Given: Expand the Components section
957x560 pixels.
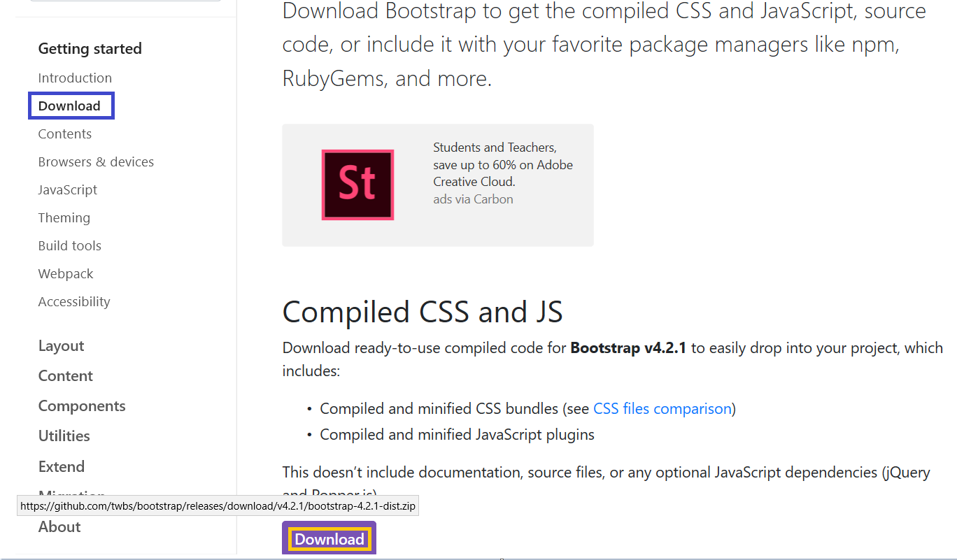Looking at the screenshot, I should (x=82, y=405).
